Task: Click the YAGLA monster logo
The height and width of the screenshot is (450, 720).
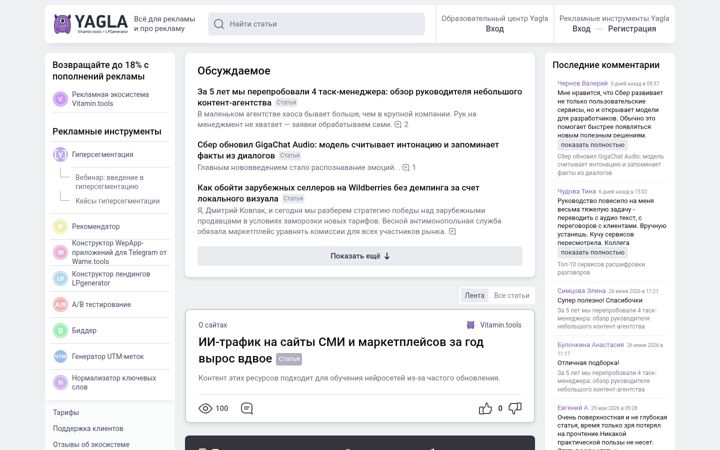Action: point(62,24)
